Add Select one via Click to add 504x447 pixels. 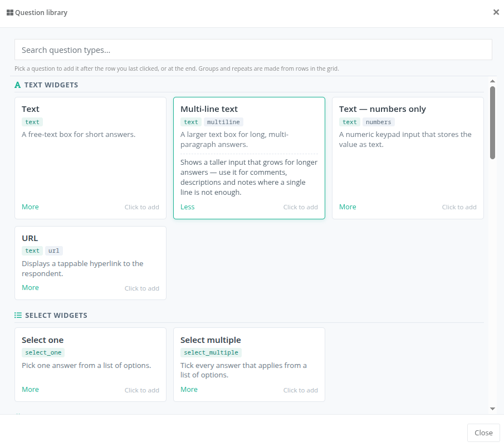[x=142, y=390]
